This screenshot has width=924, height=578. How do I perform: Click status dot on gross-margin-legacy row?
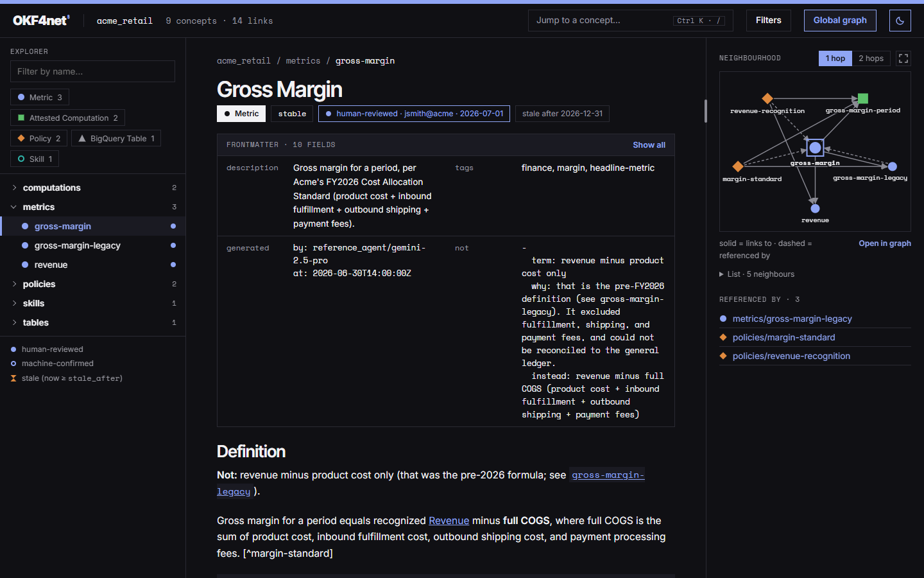pos(173,245)
